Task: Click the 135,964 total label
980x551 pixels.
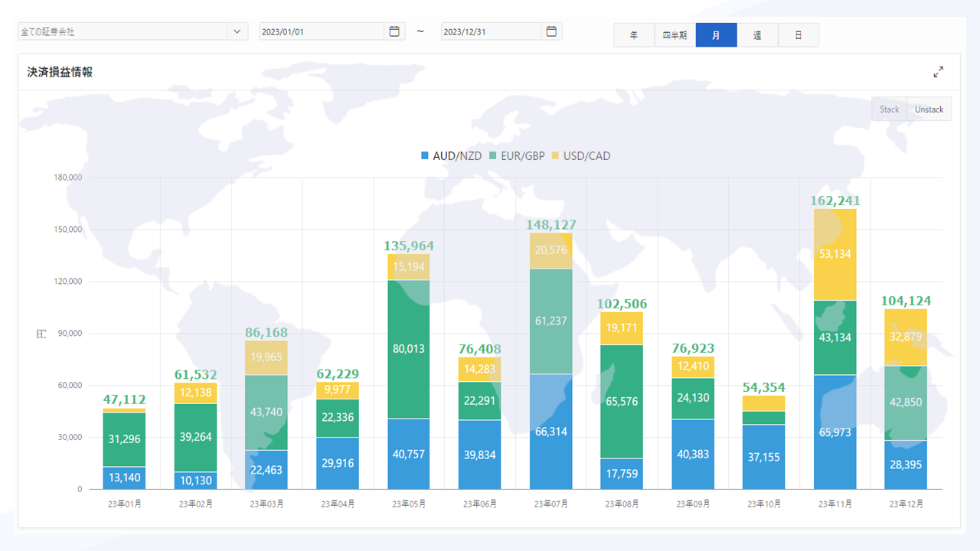Action: [x=409, y=246]
